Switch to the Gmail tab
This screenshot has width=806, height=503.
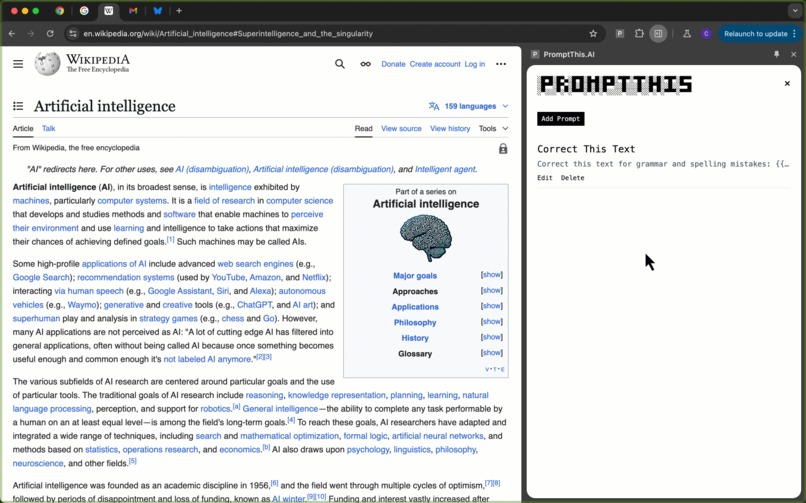pyautogui.click(x=133, y=11)
